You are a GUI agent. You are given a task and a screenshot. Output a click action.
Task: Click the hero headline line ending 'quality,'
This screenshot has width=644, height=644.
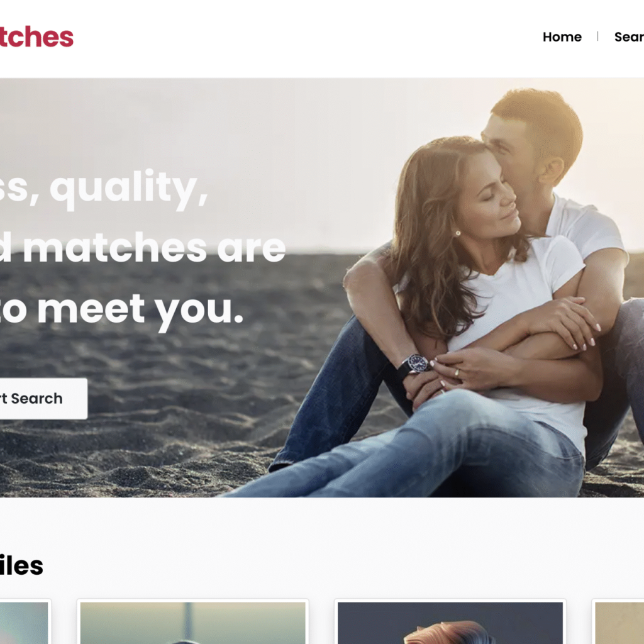104,189
